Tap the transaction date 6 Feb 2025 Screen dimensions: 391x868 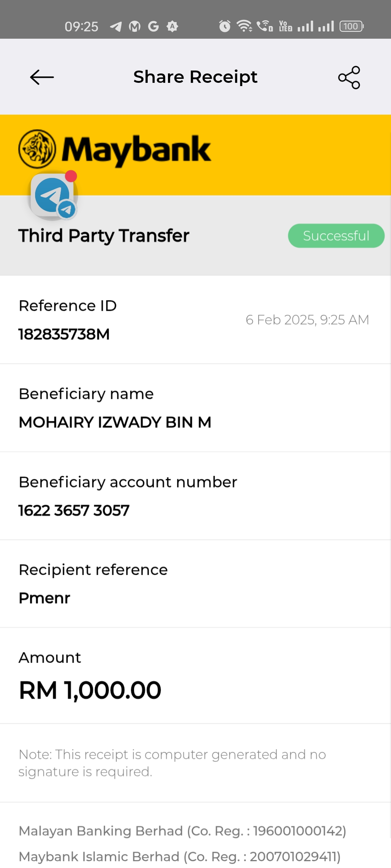(x=307, y=320)
